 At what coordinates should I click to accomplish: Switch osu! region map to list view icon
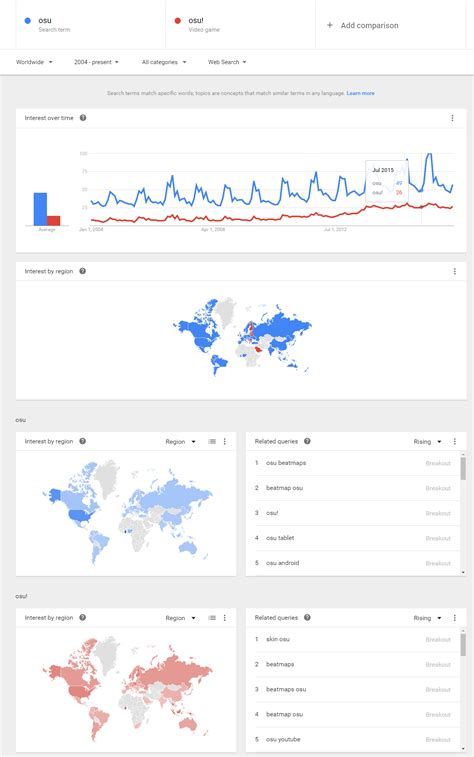(212, 617)
